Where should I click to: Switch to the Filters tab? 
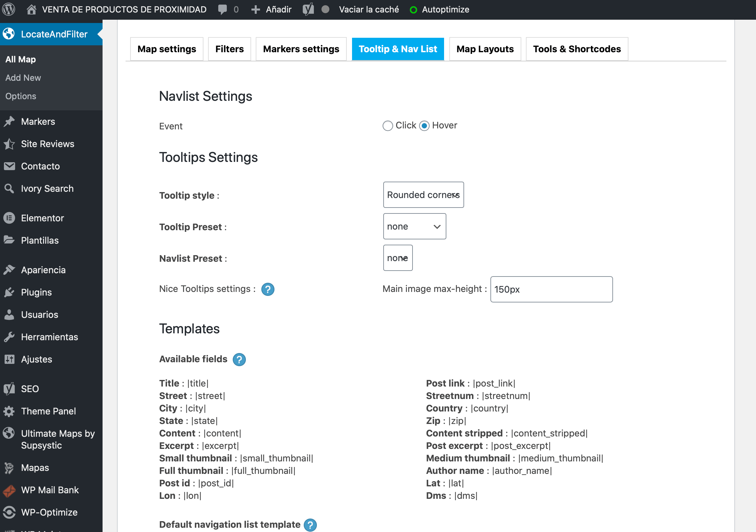(229, 49)
